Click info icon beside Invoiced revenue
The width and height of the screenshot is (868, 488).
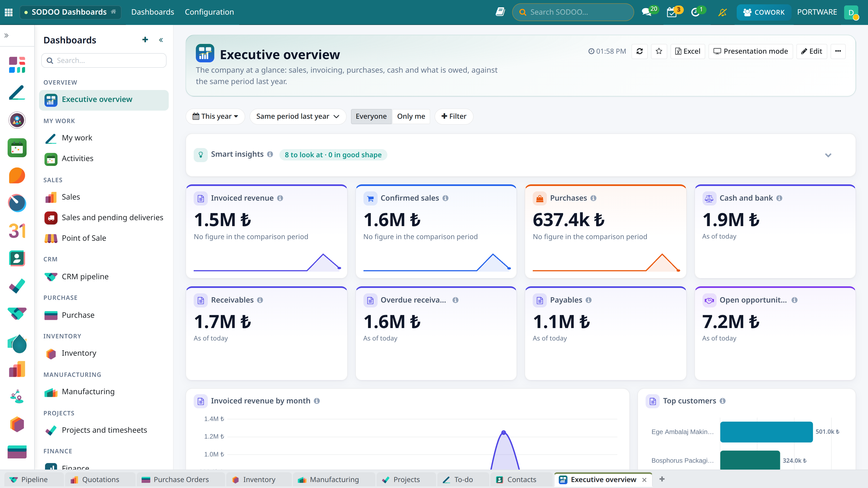click(280, 198)
